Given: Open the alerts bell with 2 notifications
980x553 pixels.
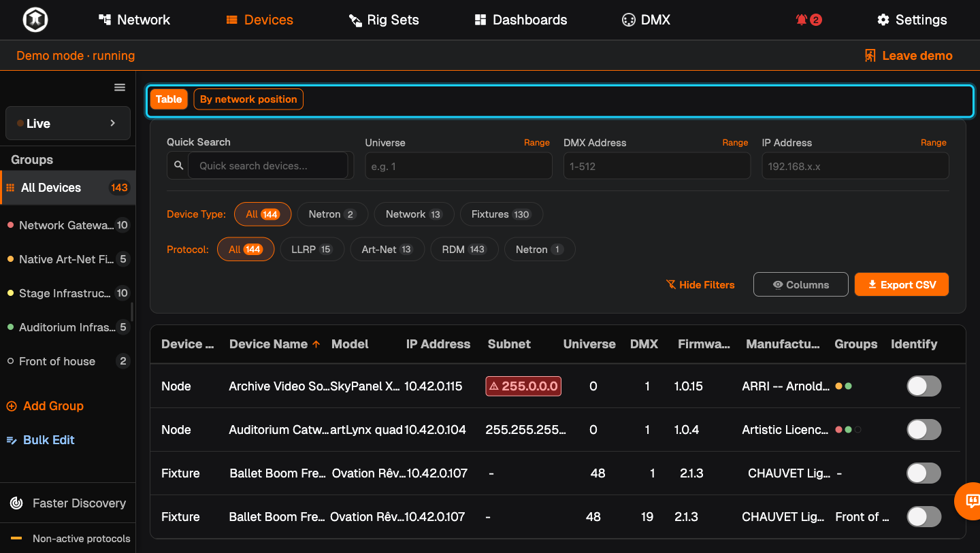Looking at the screenshot, I should pos(808,20).
